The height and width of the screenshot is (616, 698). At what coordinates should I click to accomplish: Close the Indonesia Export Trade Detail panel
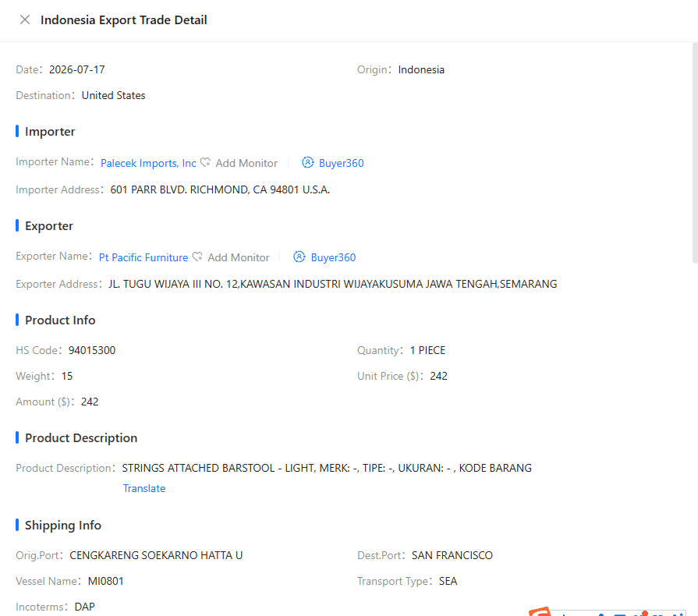pyautogui.click(x=25, y=19)
